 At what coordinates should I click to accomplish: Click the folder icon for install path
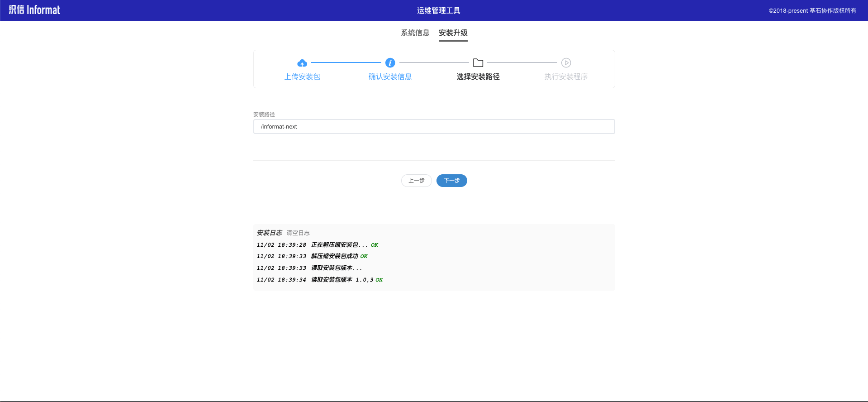[478, 63]
